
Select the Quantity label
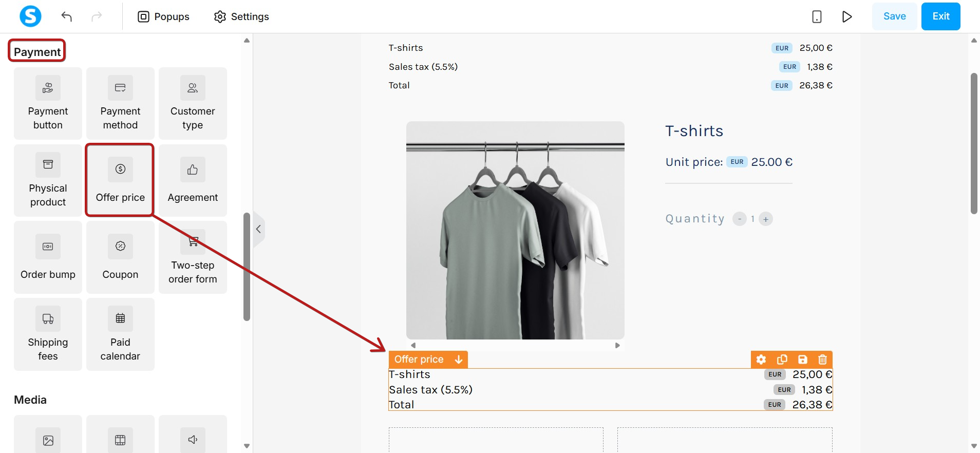695,219
